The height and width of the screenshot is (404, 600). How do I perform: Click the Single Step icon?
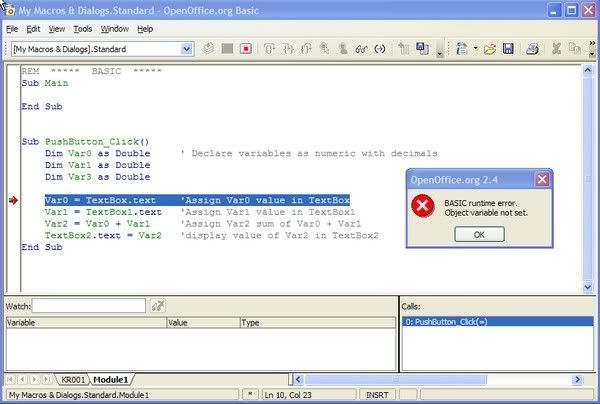288,49
